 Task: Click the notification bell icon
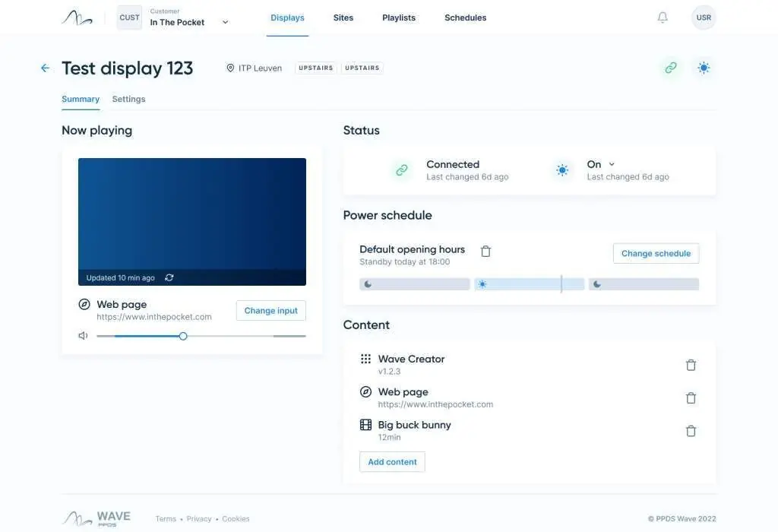click(663, 17)
